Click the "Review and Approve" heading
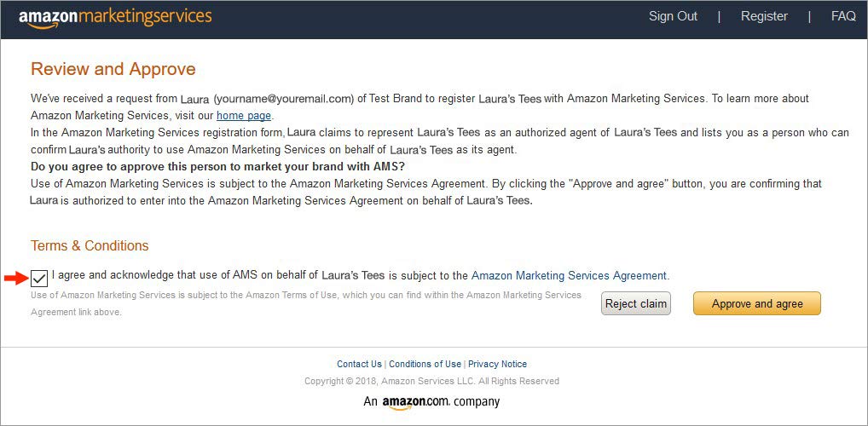 (x=113, y=69)
